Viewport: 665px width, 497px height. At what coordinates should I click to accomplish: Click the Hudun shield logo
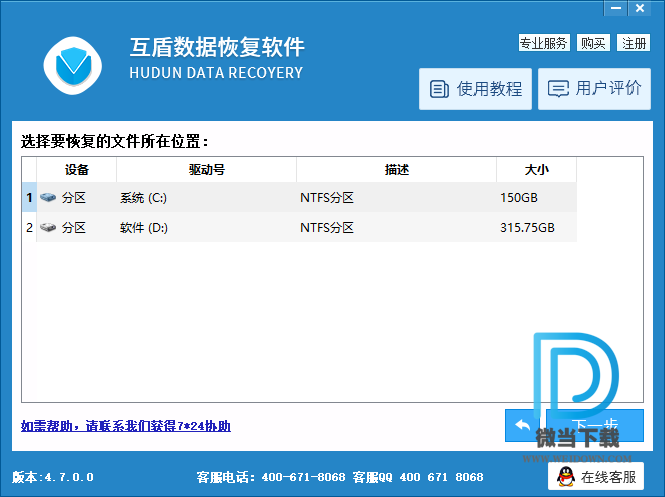coord(73,66)
